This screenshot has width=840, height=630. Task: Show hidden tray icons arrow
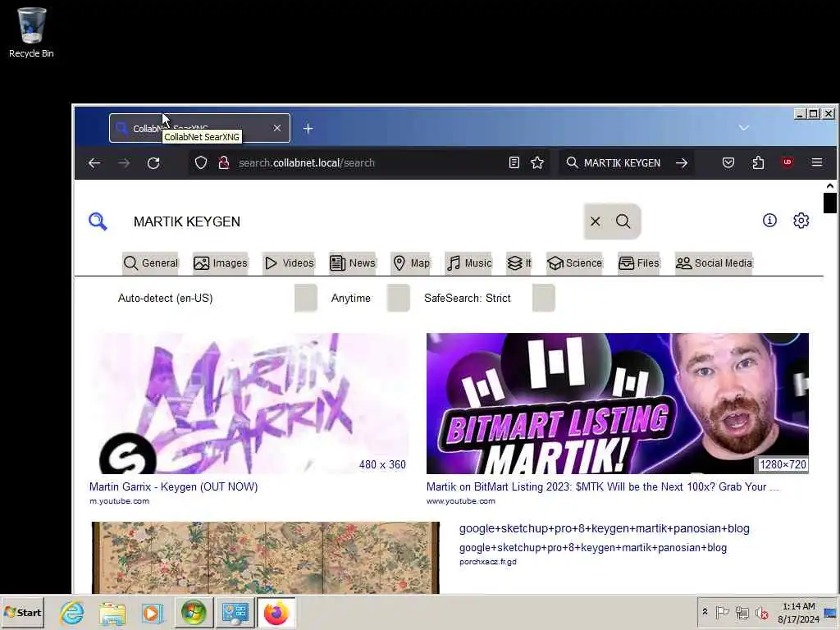coord(705,611)
